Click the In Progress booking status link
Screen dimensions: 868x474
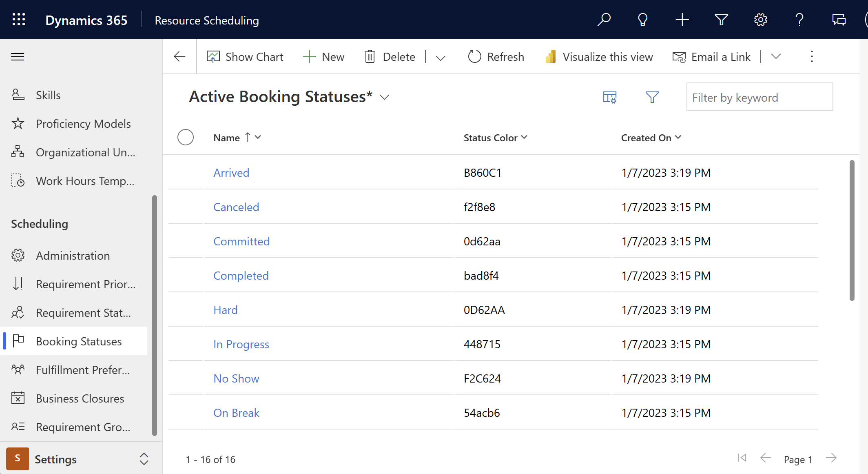[241, 344]
